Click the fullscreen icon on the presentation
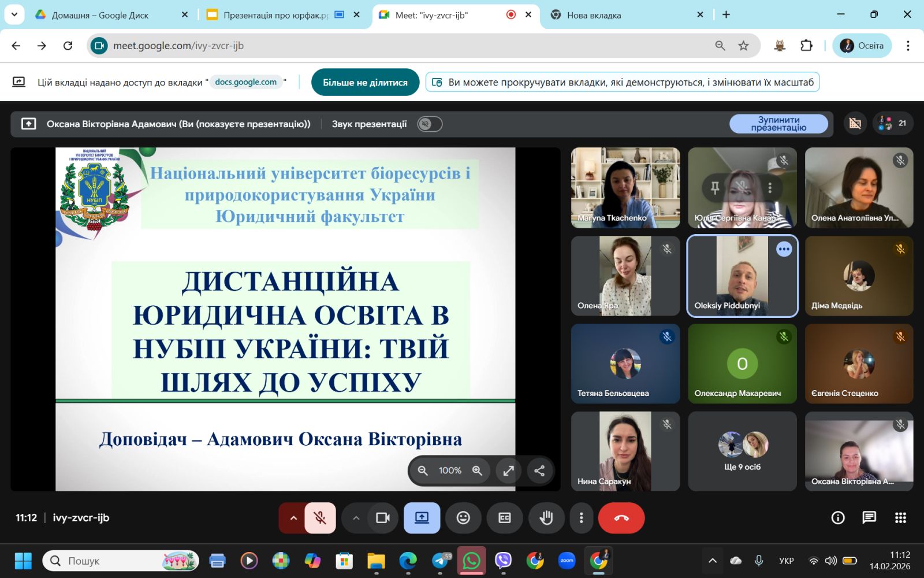The image size is (924, 578). [508, 470]
